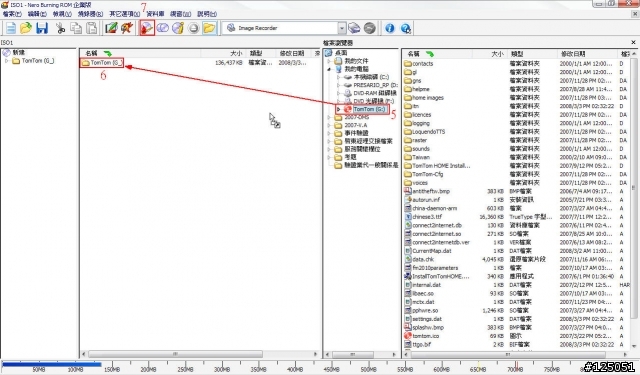The width and height of the screenshot is (640, 375).
Task: Select the gns folder
Action: coord(417,81)
